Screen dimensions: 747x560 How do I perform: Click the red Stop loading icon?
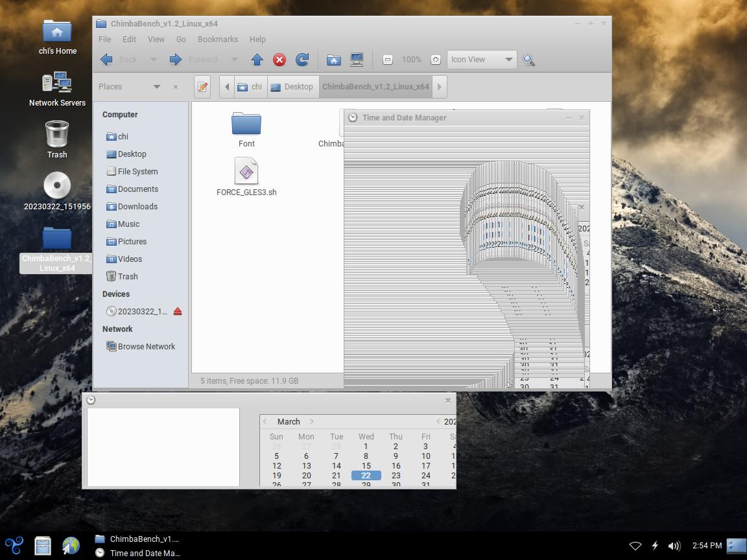point(279,60)
